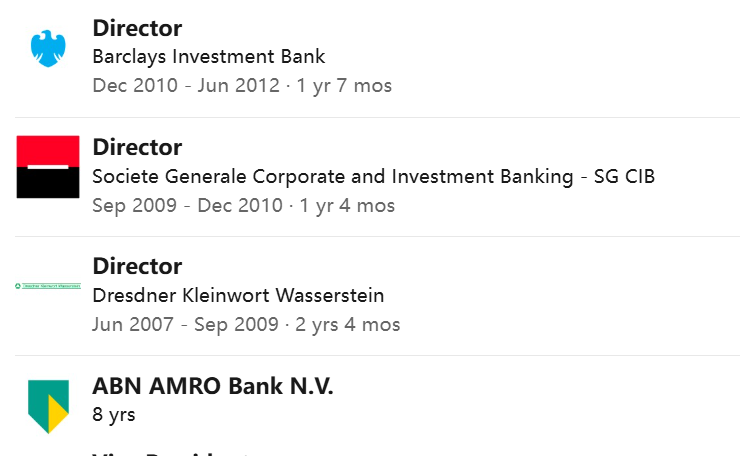The height and width of the screenshot is (456, 740).
Task: Click the blue Barclays eagle logo
Action: (48, 48)
